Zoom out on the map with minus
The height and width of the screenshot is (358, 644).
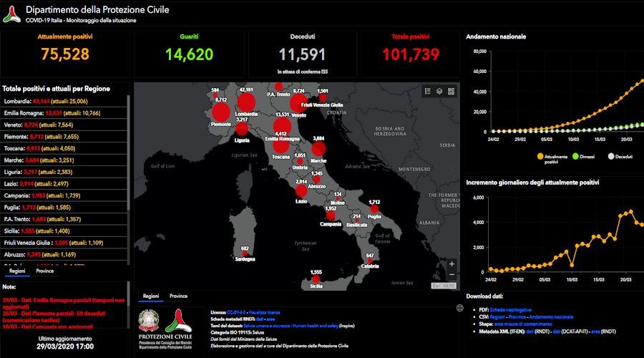[x=452, y=274]
